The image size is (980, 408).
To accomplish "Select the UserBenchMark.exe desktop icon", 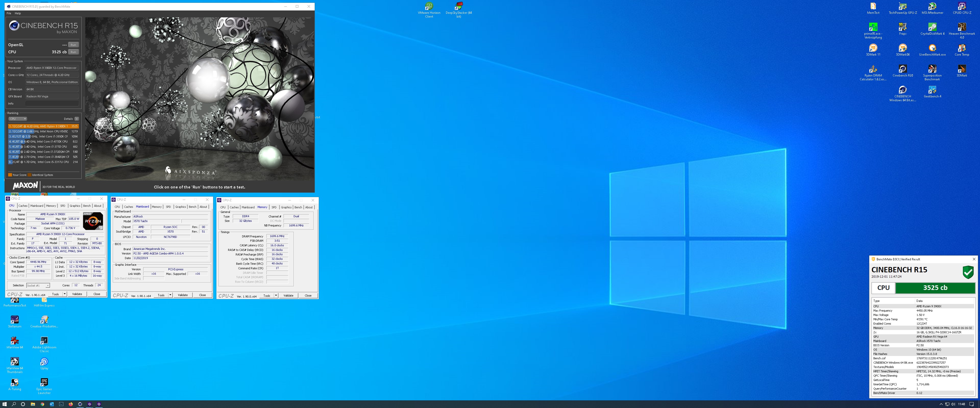I will point(932,50).
